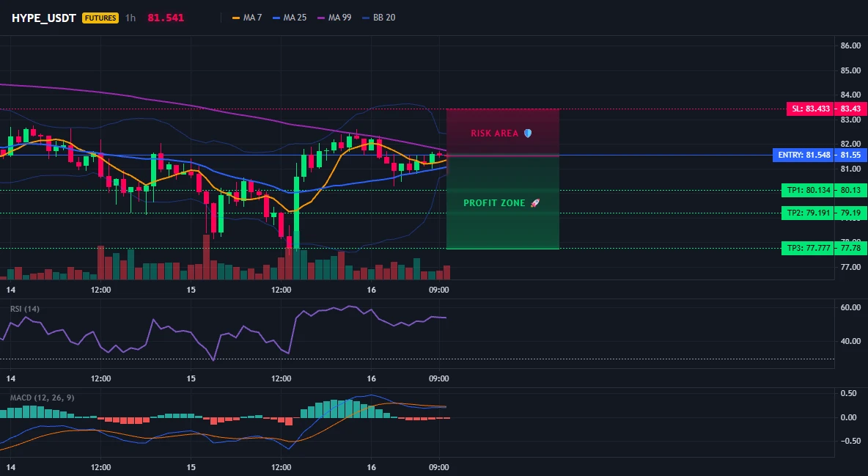Toggle the MA 99 legend entry

pyautogui.click(x=334, y=18)
